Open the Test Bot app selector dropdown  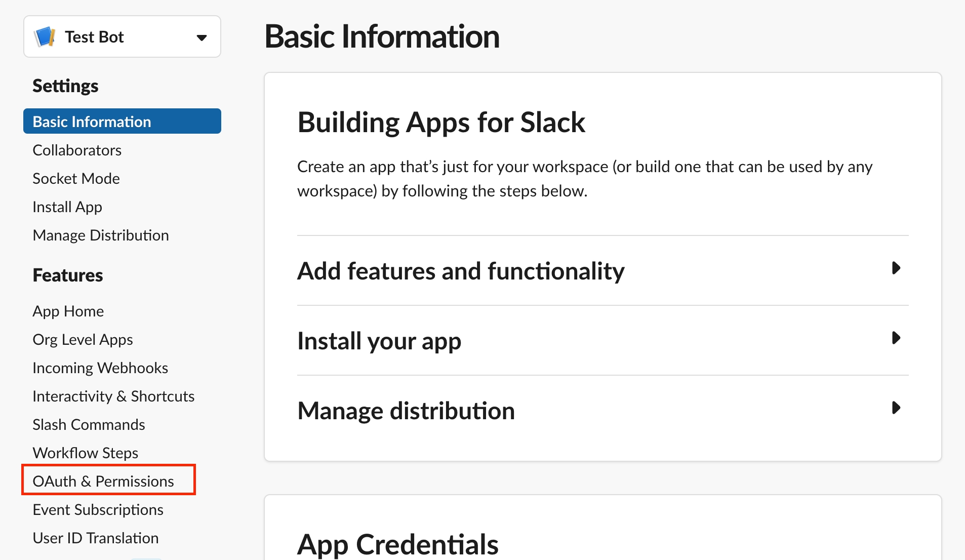click(x=201, y=37)
